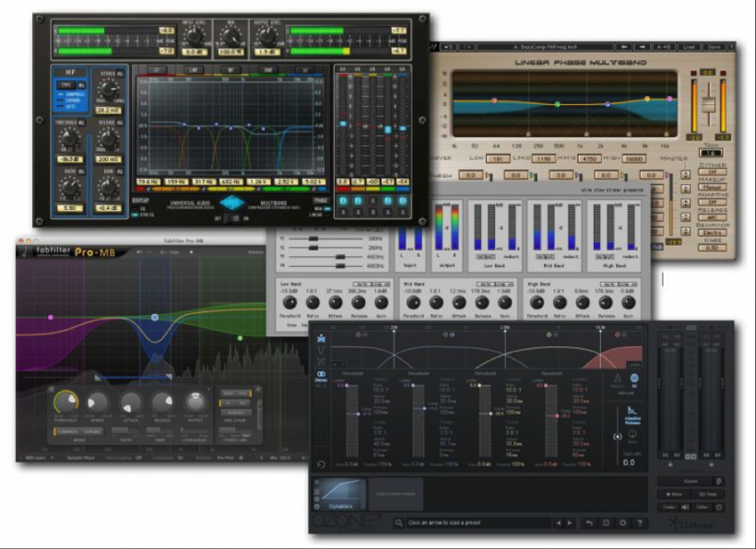Viewport: 756px width, 549px height.
Task: Click Waves Save button
Action: coord(715,47)
